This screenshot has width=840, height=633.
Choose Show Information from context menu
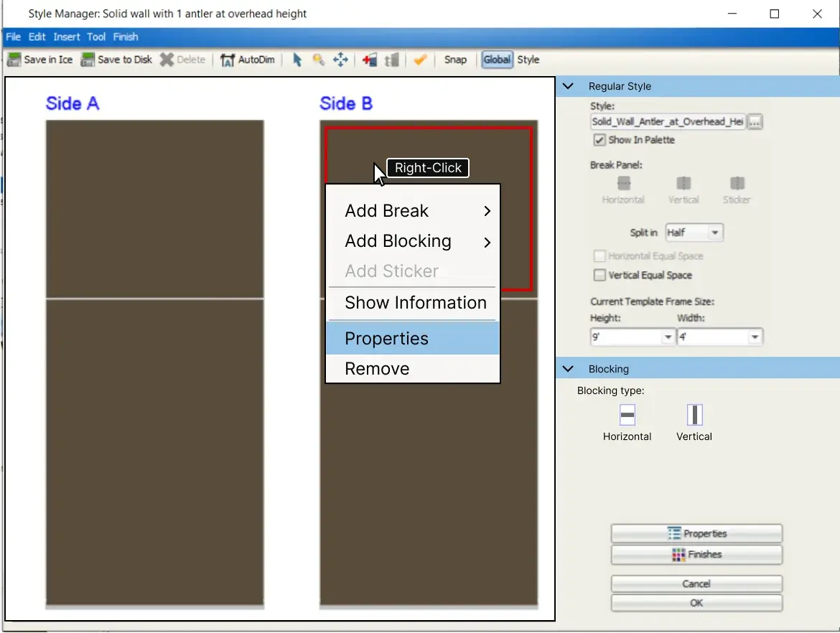pos(413,303)
